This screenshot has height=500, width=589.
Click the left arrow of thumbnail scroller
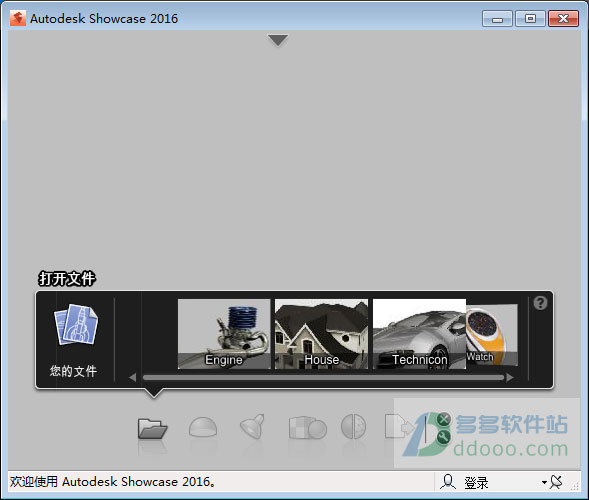(x=133, y=378)
